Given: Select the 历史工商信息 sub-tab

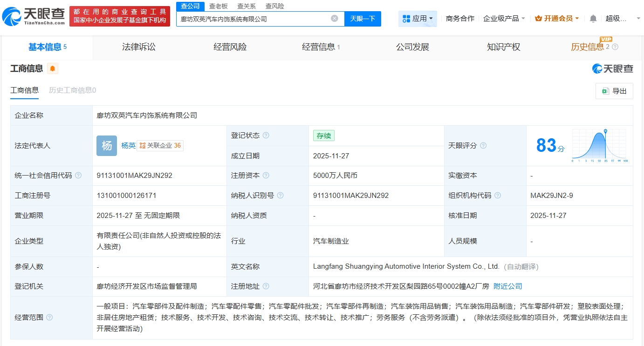Looking at the screenshot, I should [72, 90].
